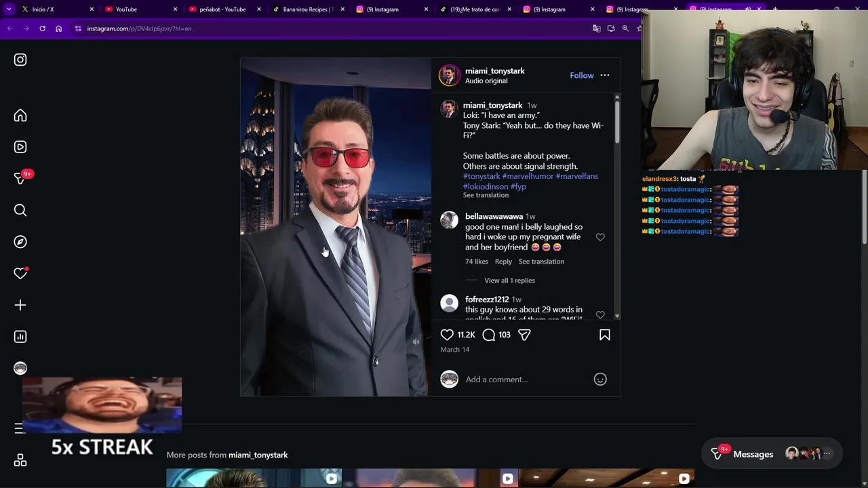Like the post with the heart icon
Viewport: 868px width, 488px height.
coord(447,335)
